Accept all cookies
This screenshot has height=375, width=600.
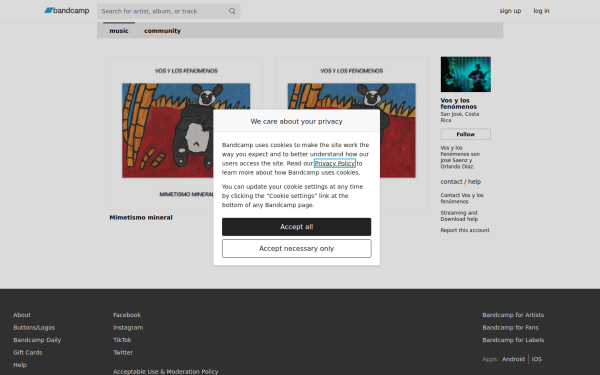[x=297, y=227]
